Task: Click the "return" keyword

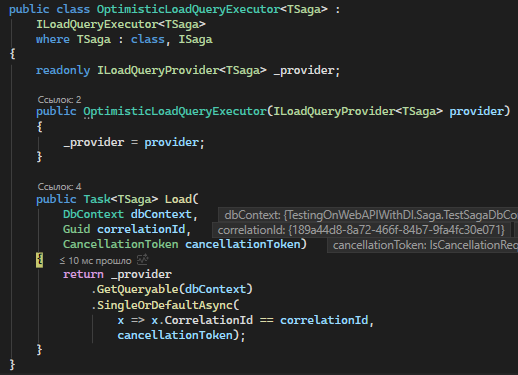Action: click(x=83, y=274)
